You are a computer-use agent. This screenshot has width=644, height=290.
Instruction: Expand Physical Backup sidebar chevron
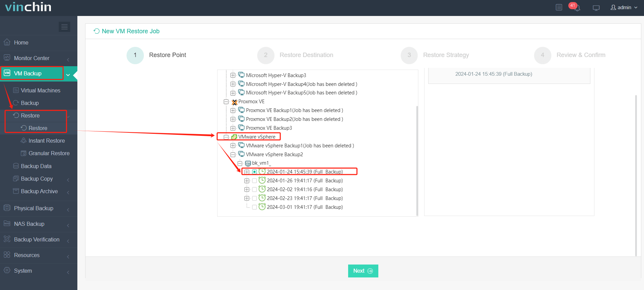click(68, 210)
